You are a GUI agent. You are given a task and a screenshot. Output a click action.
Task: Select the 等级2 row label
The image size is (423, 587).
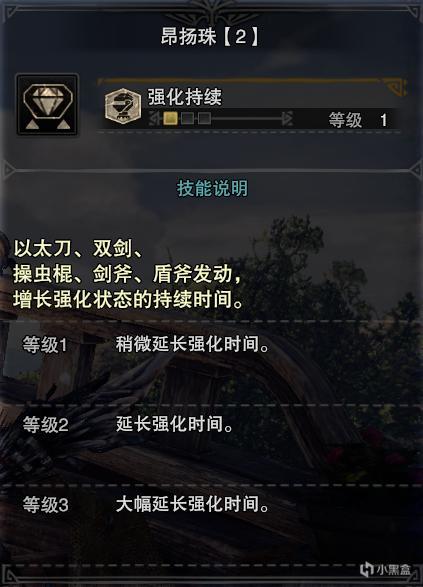pyautogui.click(x=45, y=425)
